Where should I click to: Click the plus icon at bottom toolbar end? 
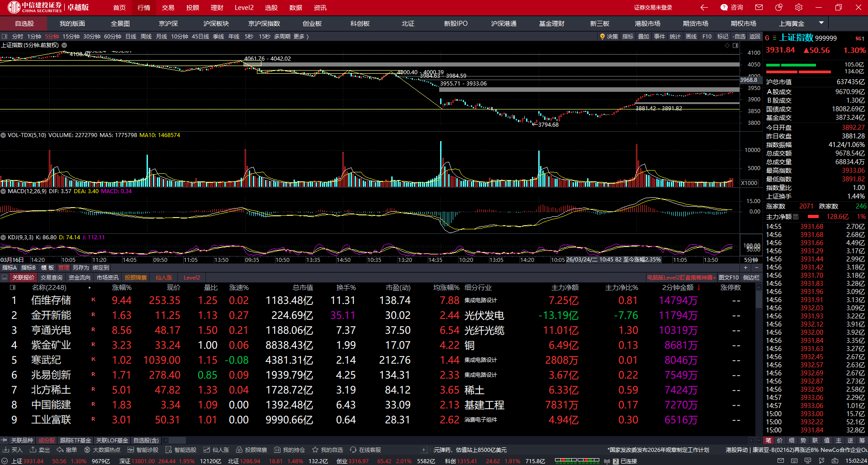pyautogui.click(x=424, y=450)
